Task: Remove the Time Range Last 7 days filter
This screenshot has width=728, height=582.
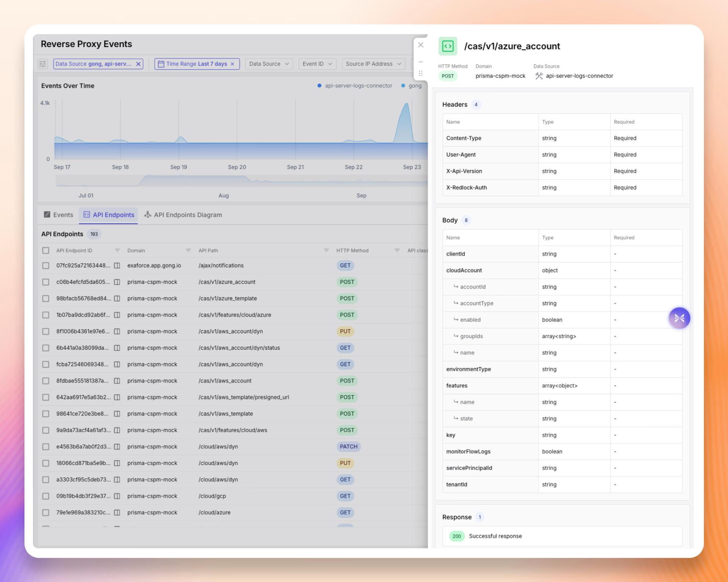Action: pos(232,64)
